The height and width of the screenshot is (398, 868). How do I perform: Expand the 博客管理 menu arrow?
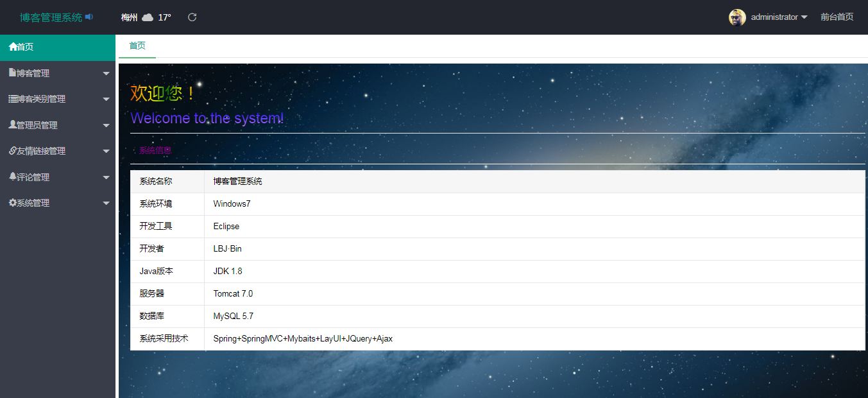click(x=106, y=74)
